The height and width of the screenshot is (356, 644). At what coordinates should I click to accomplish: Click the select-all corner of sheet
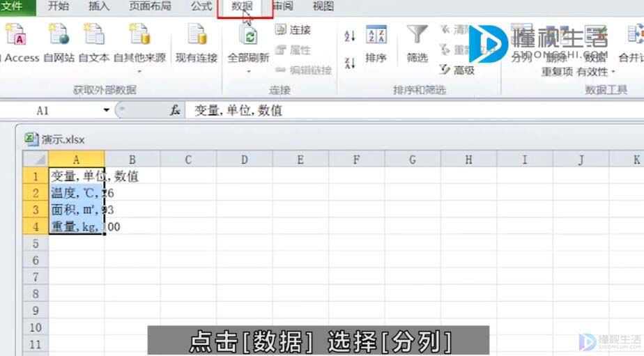(36, 159)
